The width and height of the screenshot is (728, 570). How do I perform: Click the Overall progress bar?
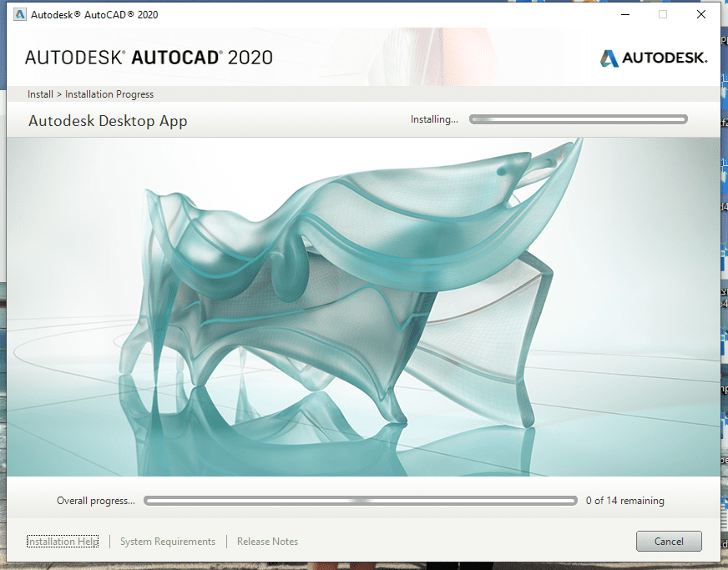pyautogui.click(x=361, y=501)
